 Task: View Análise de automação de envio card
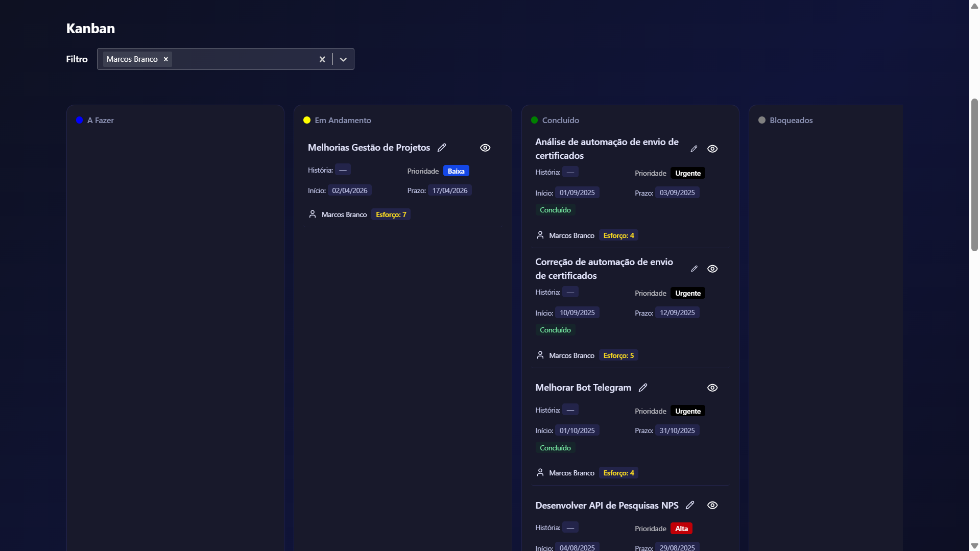(x=712, y=149)
